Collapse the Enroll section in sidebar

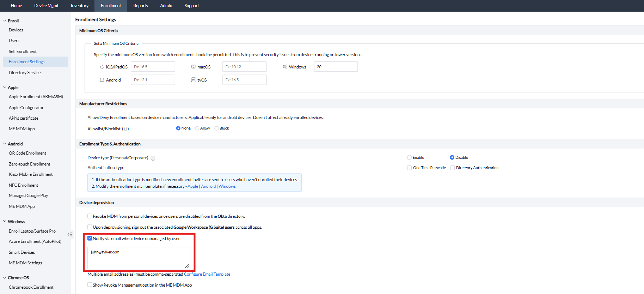(x=5, y=21)
